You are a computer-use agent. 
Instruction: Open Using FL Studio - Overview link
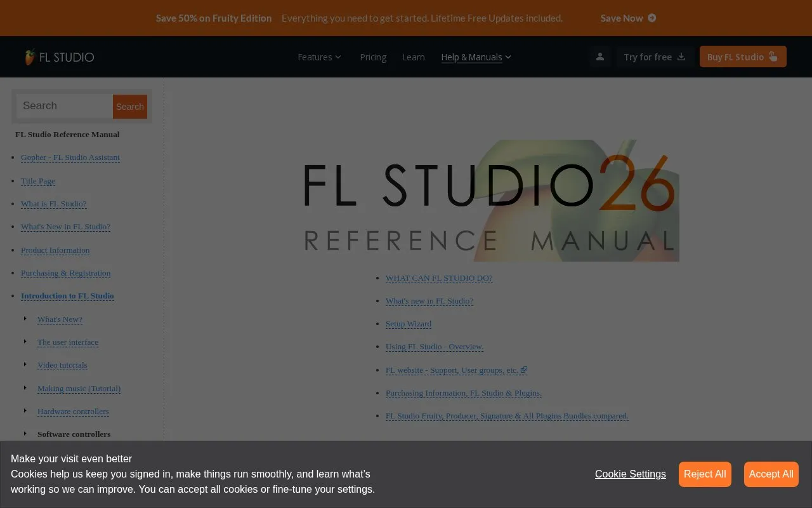point(435,347)
